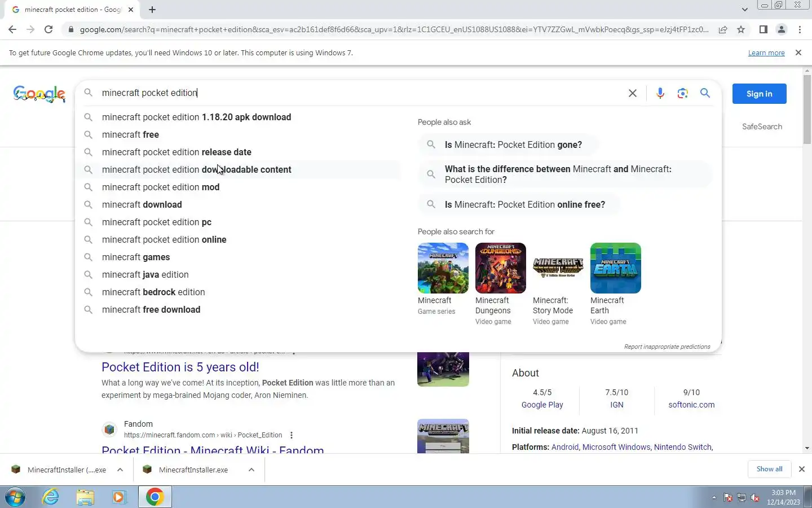Click the browser back arrow
This screenshot has width=812, height=508.
click(12, 29)
